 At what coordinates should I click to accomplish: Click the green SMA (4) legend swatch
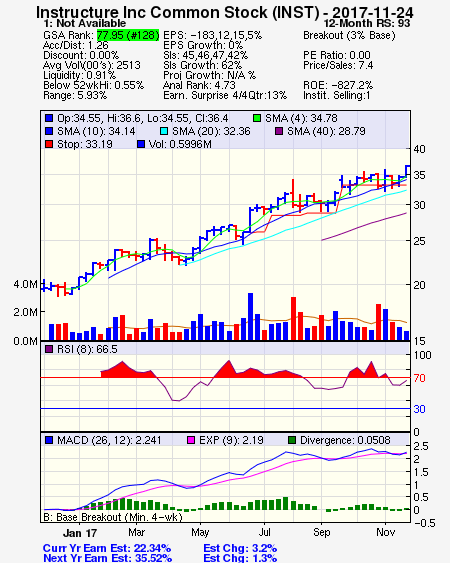tap(257, 118)
